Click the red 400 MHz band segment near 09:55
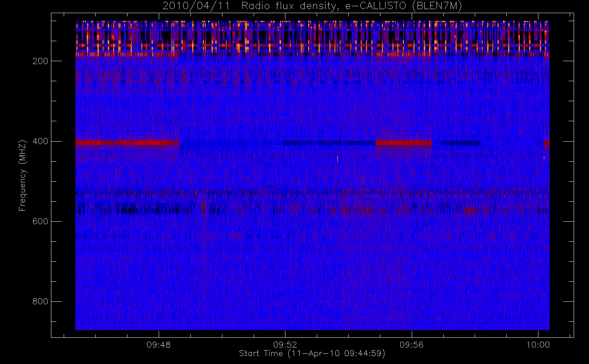Viewport: 589px width, 364px height. 404,143
